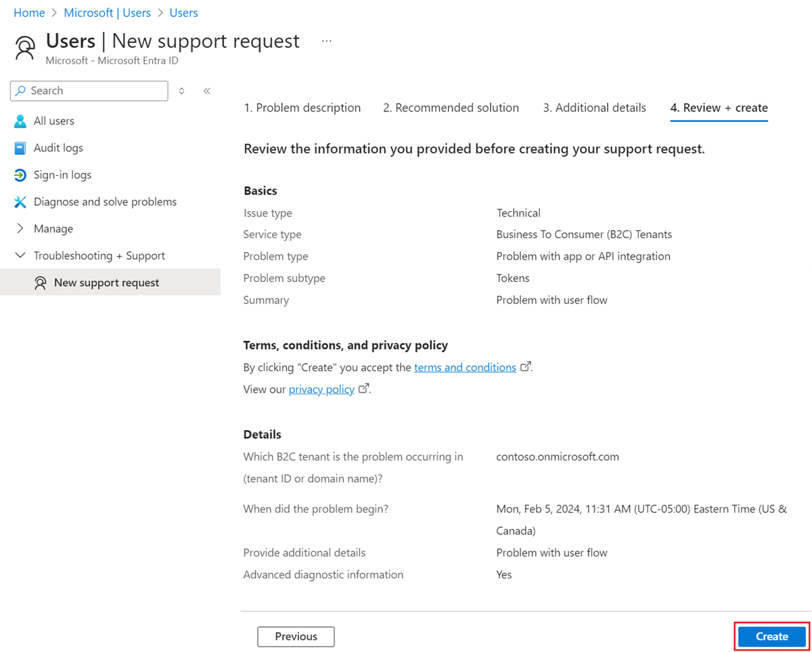
Task: Select the New support request headset icon
Action: [42, 282]
